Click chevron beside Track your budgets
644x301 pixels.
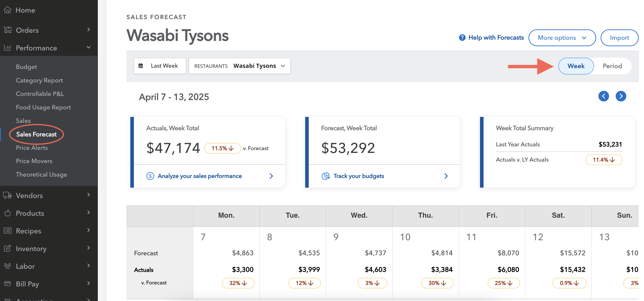click(446, 176)
